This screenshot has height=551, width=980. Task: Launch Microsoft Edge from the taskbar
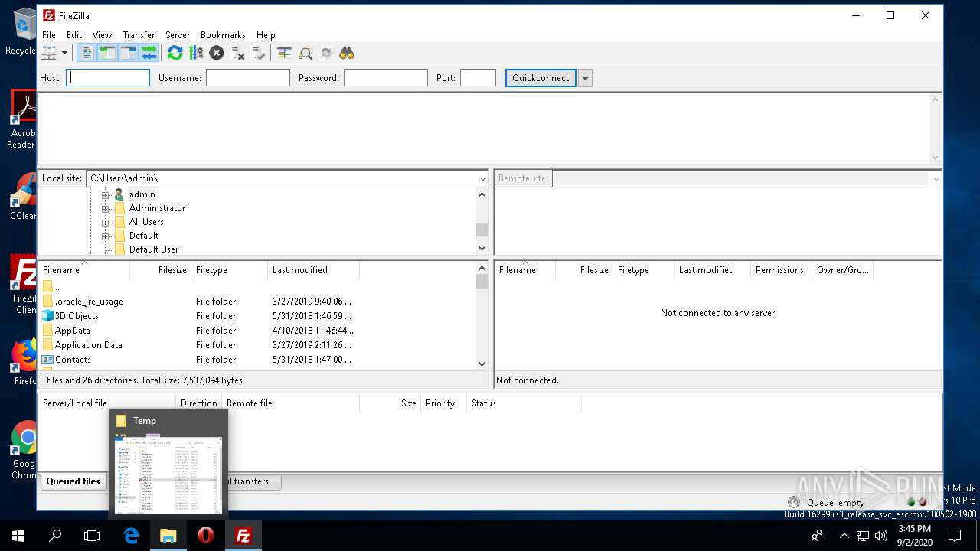(x=131, y=536)
